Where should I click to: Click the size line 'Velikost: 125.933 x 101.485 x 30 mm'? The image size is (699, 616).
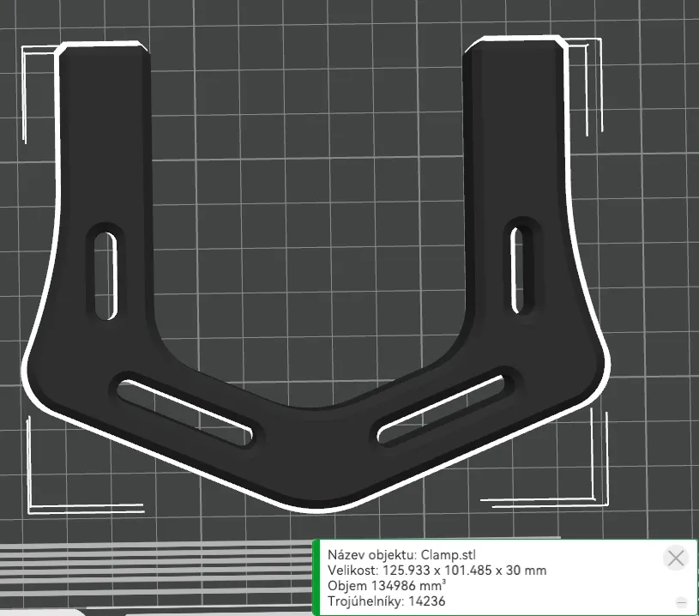click(437, 571)
